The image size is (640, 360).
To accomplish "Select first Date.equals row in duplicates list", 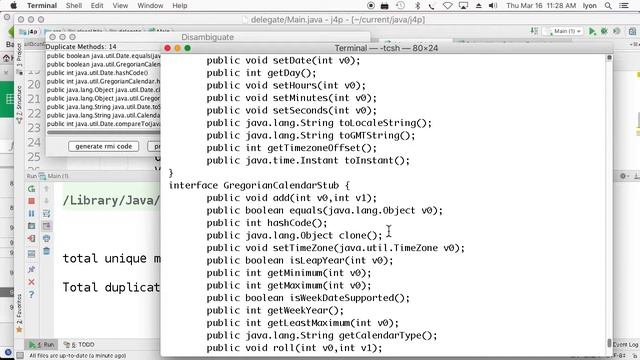I will click(x=103, y=56).
